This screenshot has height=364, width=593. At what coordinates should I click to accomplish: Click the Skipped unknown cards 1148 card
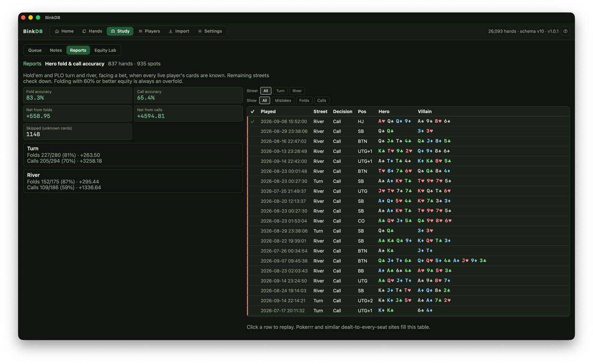point(77,132)
